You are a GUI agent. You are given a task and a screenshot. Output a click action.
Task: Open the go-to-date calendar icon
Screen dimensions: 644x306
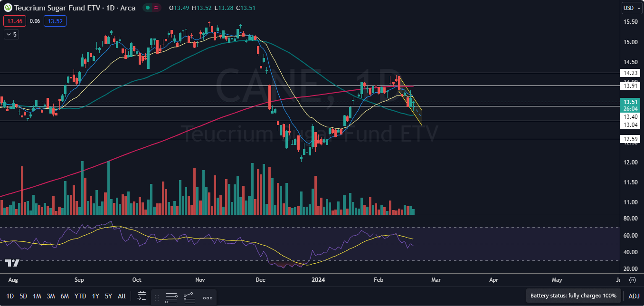[142, 296]
